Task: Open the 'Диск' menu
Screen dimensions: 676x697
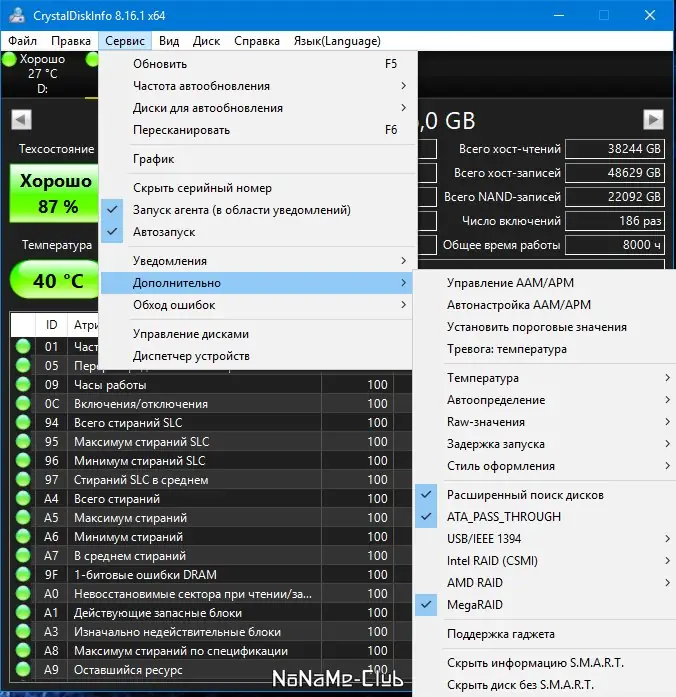Action: [206, 41]
